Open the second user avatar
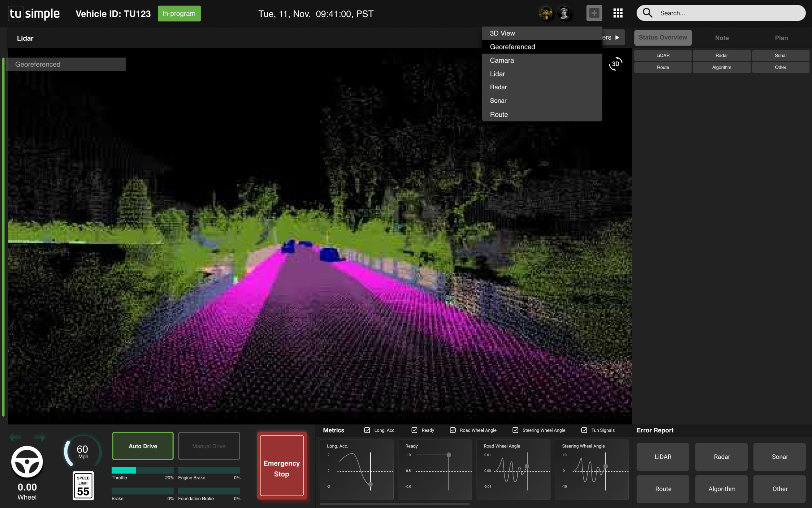The width and height of the screenshot is (812, 508). point(564,13)
